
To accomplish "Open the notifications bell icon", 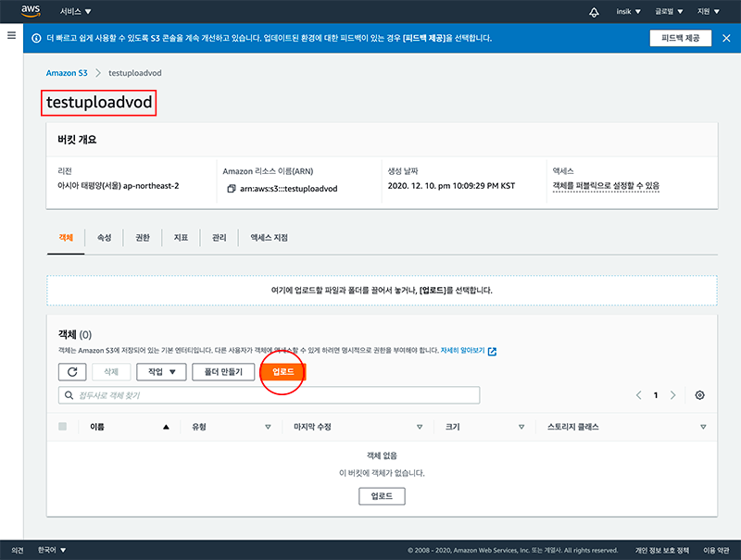I will coord(594,12).
